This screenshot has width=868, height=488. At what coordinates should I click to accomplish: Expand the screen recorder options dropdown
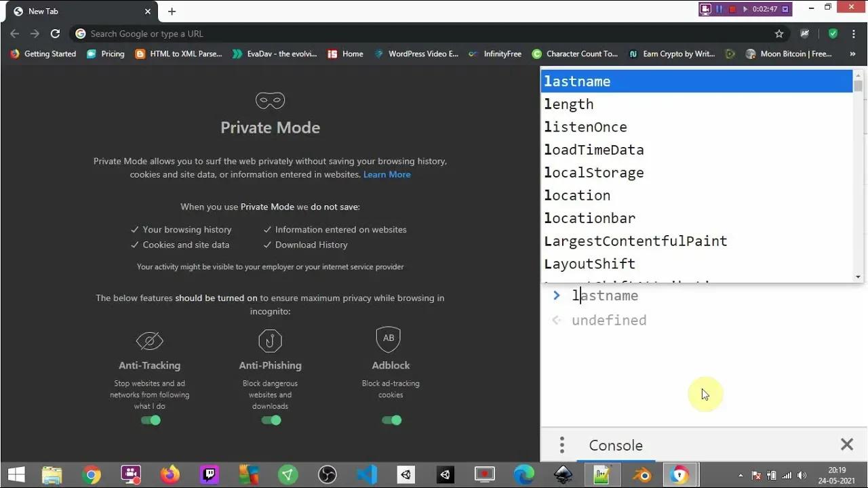[x=785, y=9]
